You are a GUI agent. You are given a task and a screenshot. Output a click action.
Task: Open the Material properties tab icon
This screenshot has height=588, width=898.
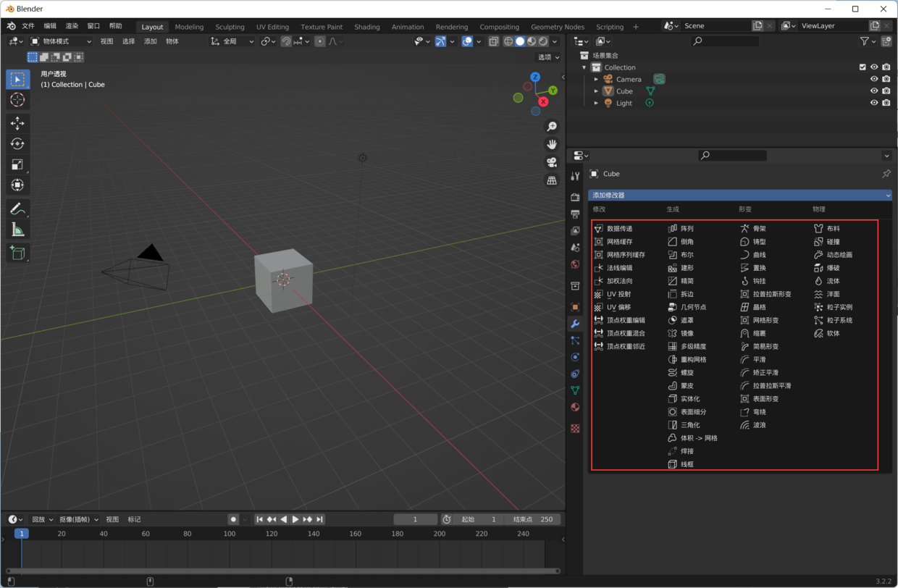point(575,408)
